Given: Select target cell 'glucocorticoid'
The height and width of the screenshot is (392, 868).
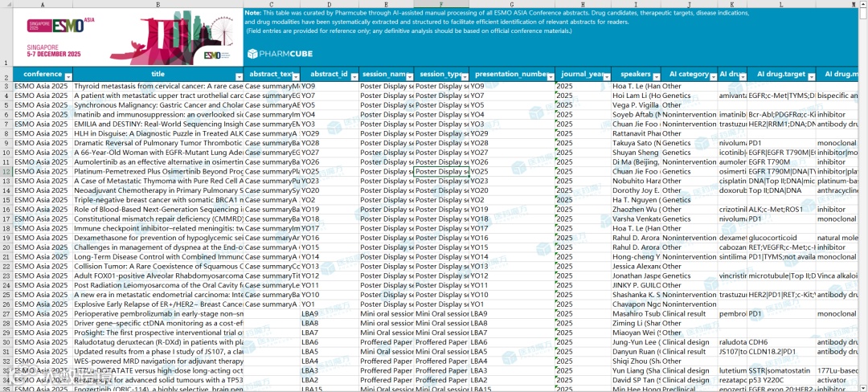Looking at the screenshot, I should pos(781,238).
